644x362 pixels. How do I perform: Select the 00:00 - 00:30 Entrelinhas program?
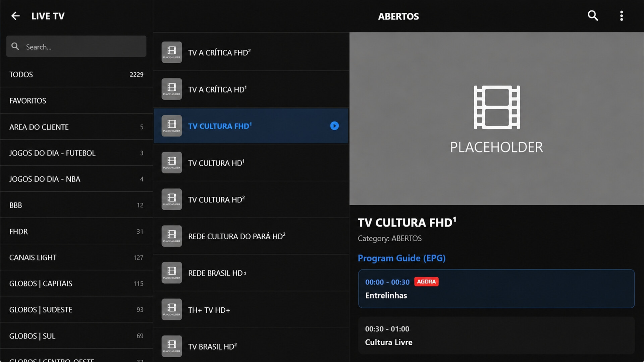pyautogui.click(x=496, y=289)
